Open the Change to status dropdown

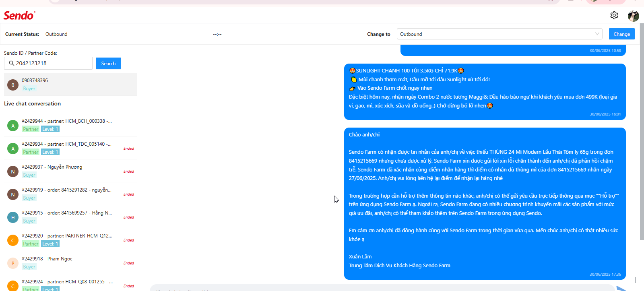tap(500, 34)
